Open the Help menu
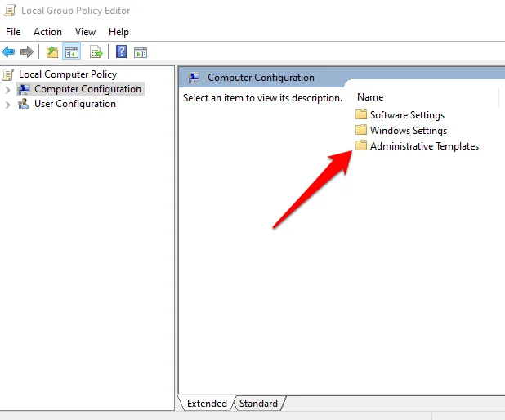The width and height of the screenshot is (505, 420). tap(118, 32)
